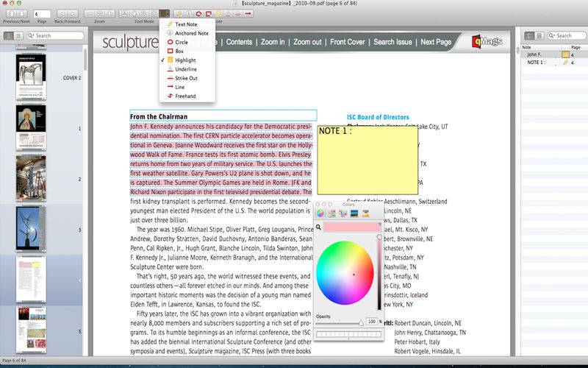Add a strike out annotation from the toolbar
The height and width of the screenshot is (368, 588).
237,14
